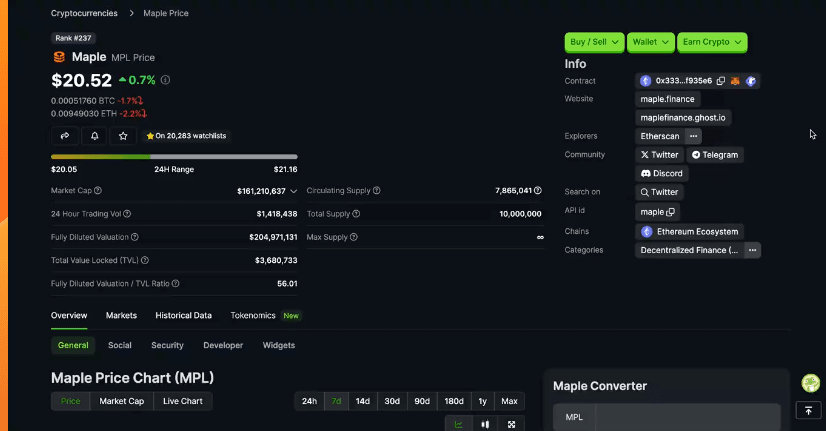This screenshot has width=826, height=431.
Task: Copy the contract address icon
Action: [x=721, y=81]
